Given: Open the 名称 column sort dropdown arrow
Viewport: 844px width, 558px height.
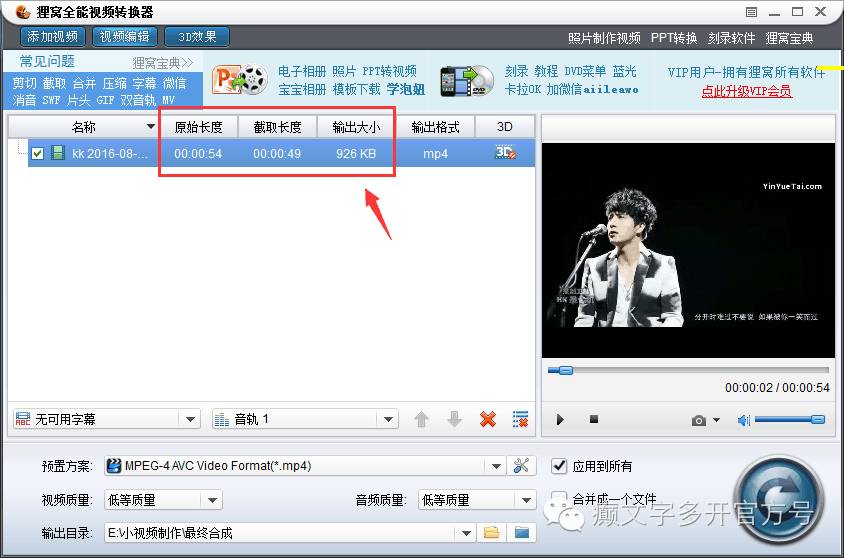Looking at the screenshot, I should pos(151,127).
